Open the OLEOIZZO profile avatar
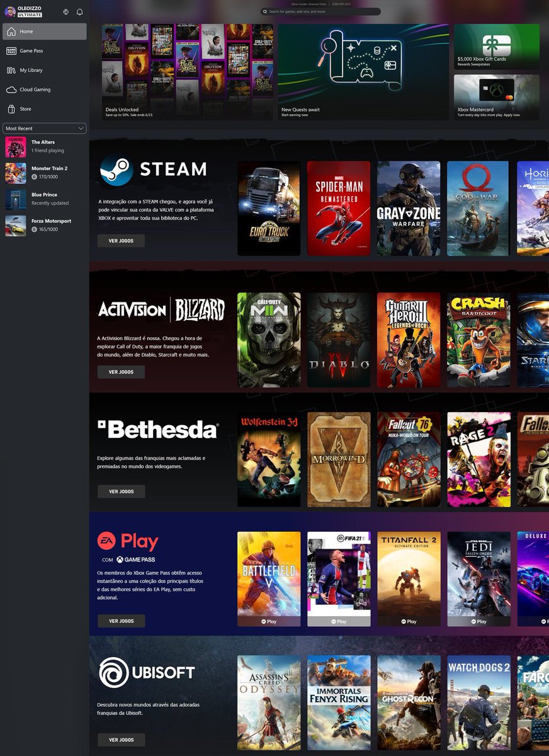This screenshot has height=756, width=549. click(10, 11)
